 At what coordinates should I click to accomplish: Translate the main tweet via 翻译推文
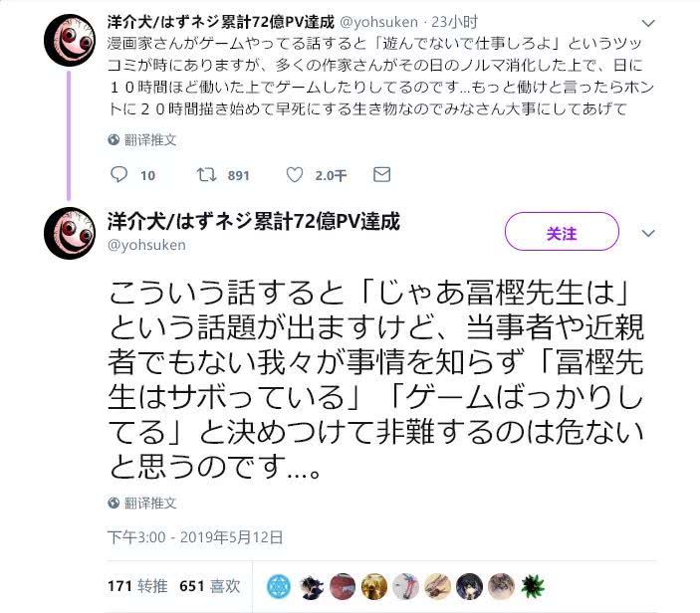(x=150, y=503)
